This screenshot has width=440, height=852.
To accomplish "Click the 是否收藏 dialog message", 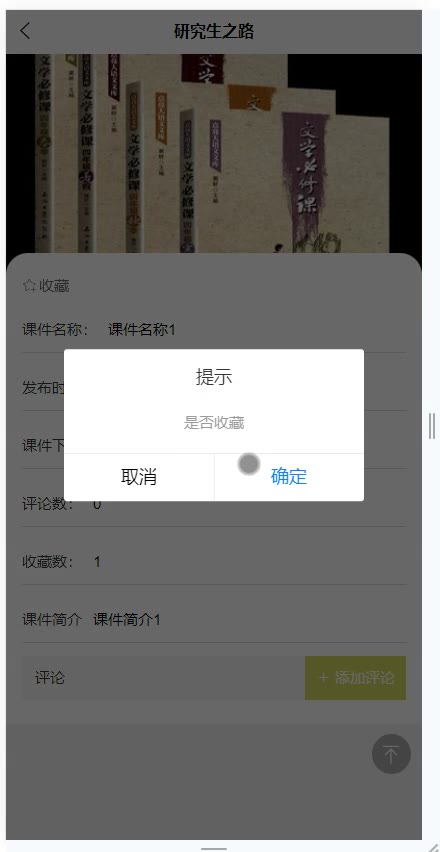I will pos(214,423).
